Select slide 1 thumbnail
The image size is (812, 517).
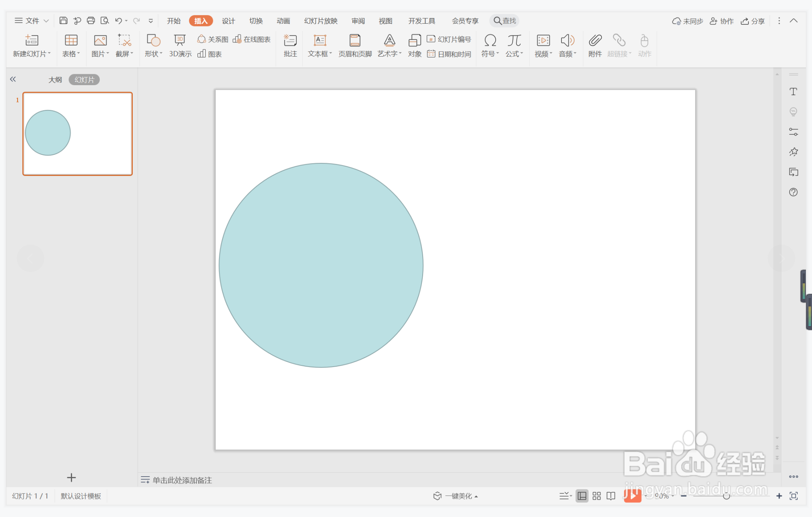point(77,134)
